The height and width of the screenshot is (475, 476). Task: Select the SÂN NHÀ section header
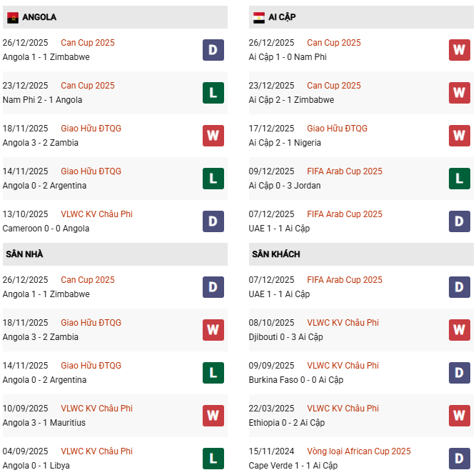click(24, 254)
